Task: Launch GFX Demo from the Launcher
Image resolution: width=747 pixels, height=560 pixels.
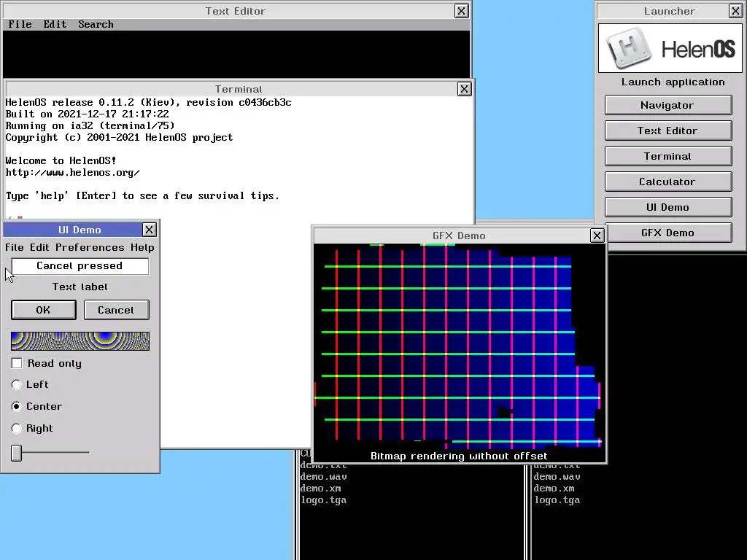Action: tap(668, 233)
